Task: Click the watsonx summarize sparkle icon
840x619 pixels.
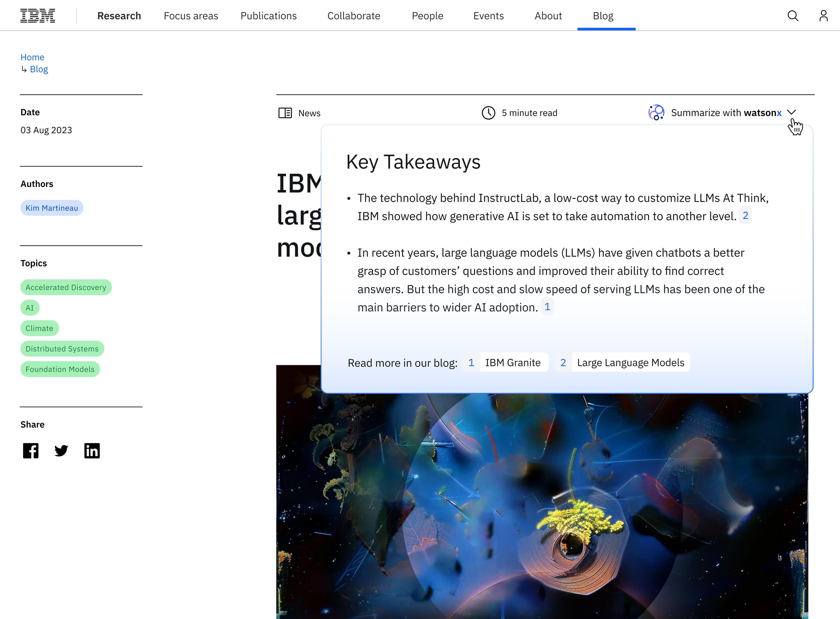Action: [x=656, y=113]
